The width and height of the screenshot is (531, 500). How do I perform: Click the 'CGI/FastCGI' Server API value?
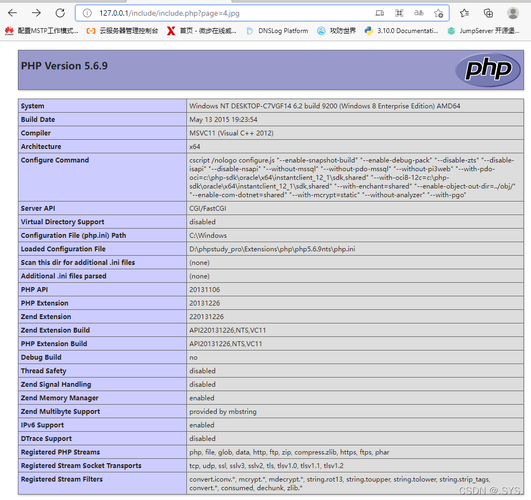pos(208,208)
